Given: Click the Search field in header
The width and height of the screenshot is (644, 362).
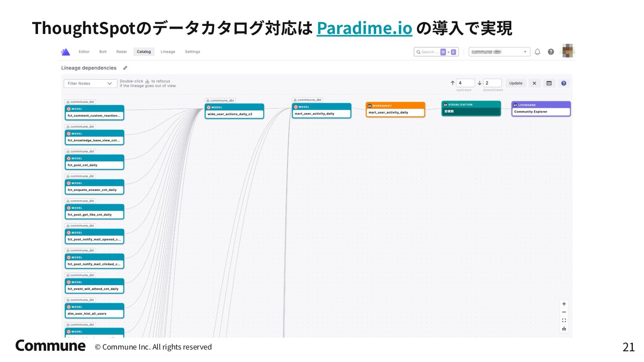Looking at the screenshot, I should [436, 52].
